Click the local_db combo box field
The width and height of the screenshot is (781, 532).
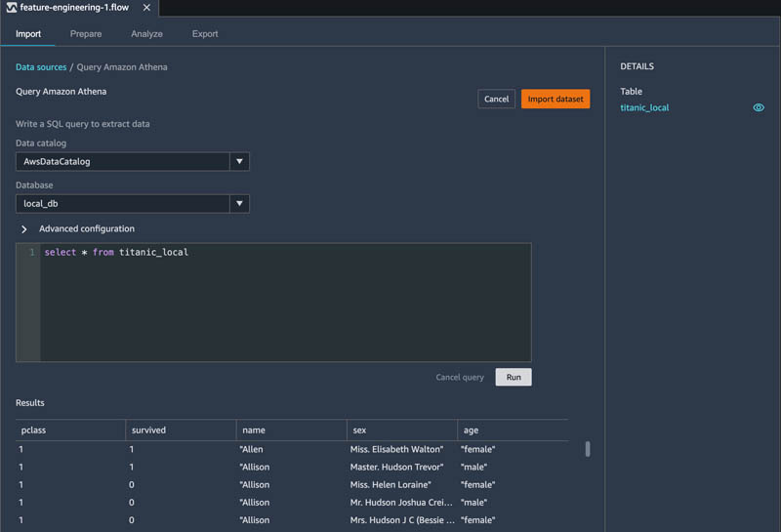click(x=123, y=203)
